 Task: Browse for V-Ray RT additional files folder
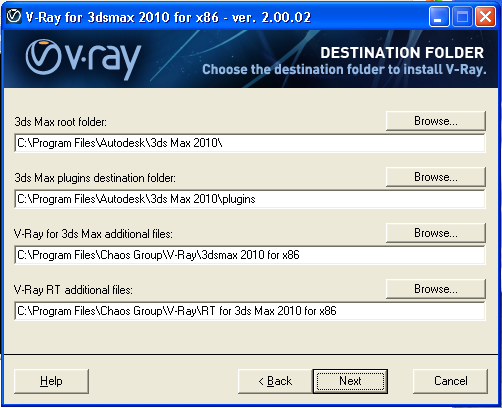pos(436,289)
